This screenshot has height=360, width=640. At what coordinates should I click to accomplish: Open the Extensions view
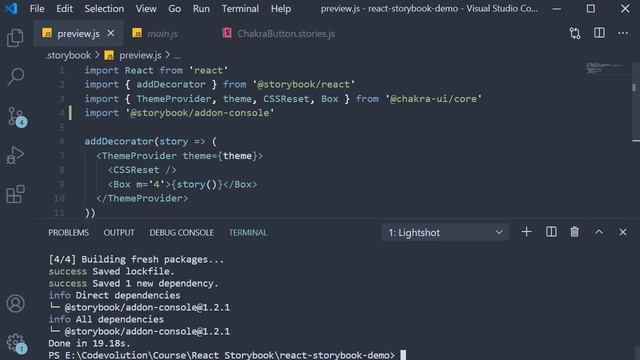click(16, 194)
